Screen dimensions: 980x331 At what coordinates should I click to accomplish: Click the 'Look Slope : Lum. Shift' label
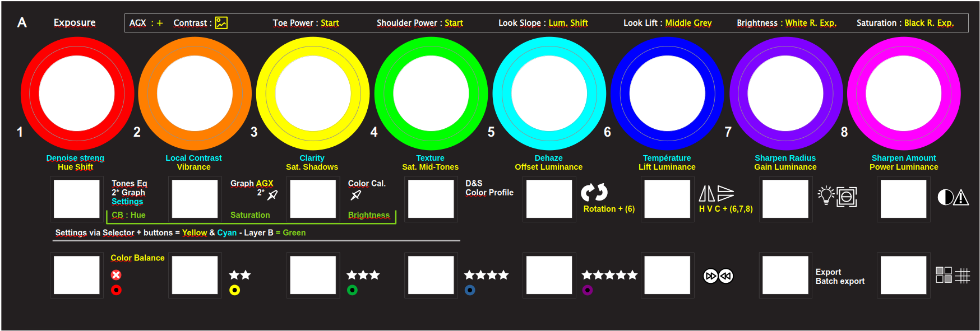[543, 23]
